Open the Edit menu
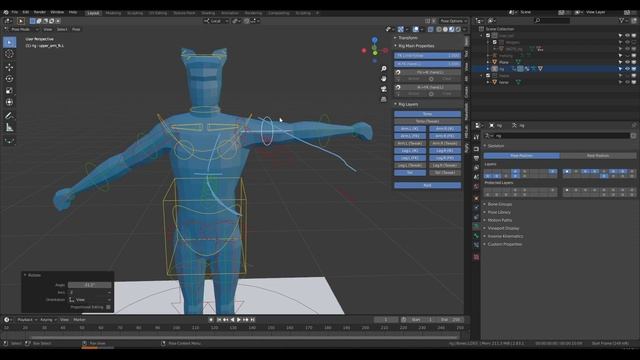Image resolution: width=640 pixels, height=360 pixels. tap(25, 12)
